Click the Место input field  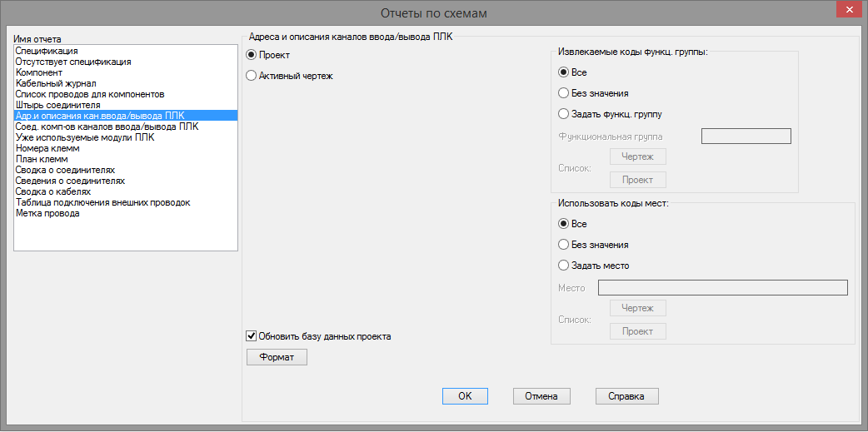pyautogui.click(x=723, y=288)
